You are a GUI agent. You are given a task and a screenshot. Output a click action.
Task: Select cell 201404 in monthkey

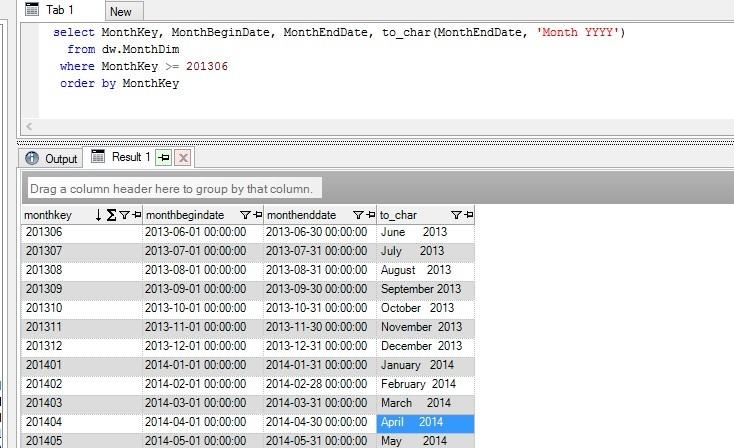click(81, 422)
